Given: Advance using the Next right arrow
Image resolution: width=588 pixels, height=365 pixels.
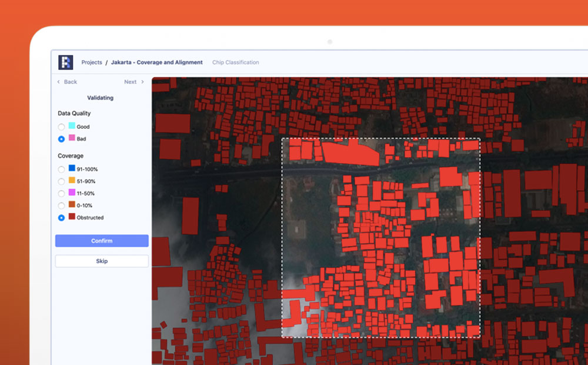Looking at the screenshot, I should (x=142, y=82).
